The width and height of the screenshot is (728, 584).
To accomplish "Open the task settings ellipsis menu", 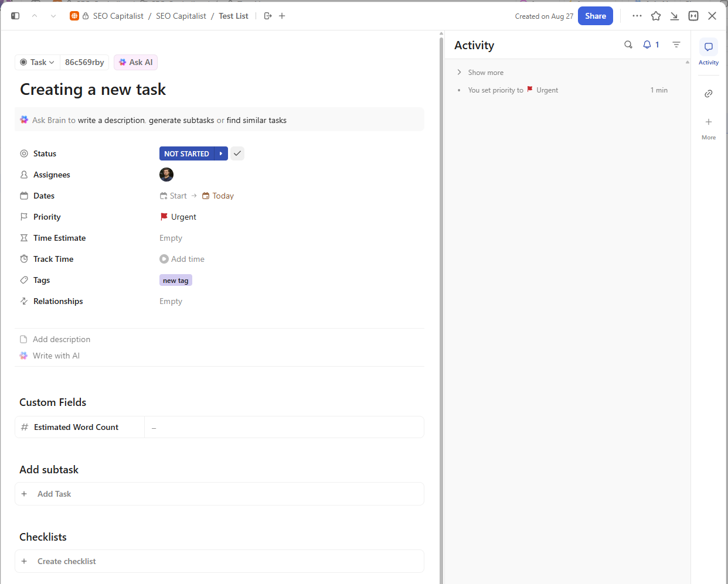I will [x=637, y=16].
